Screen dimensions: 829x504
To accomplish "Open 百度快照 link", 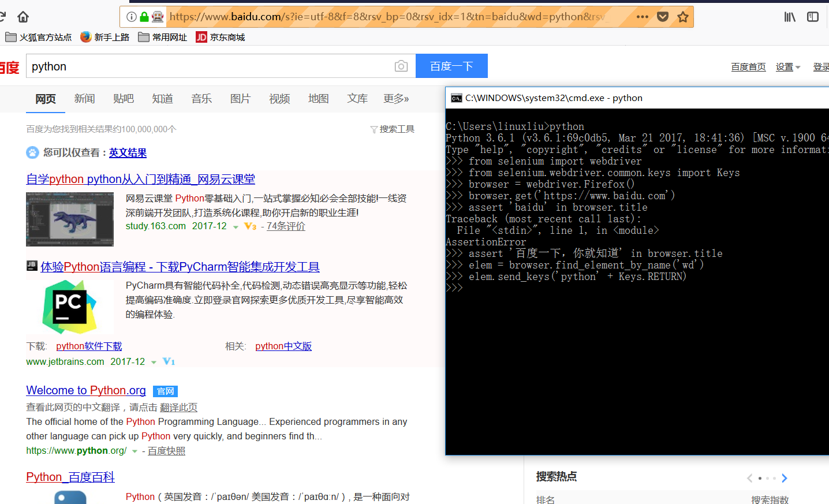I will click(166, 451).
